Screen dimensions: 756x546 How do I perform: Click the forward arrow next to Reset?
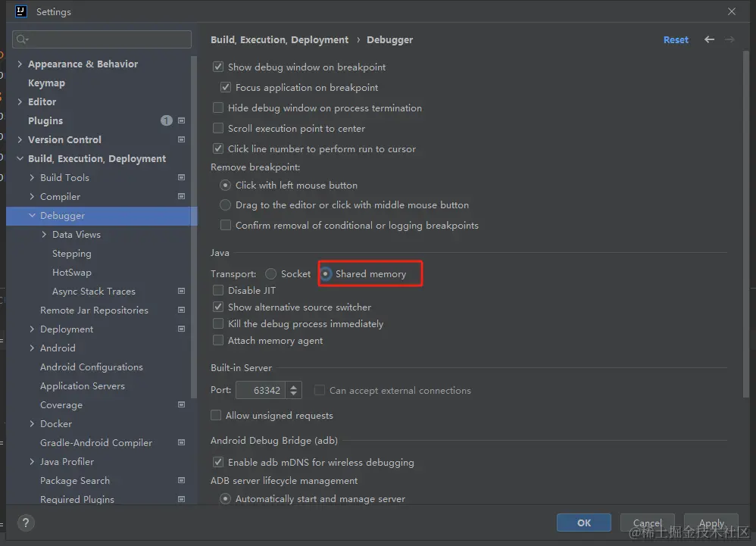[729, 39]
